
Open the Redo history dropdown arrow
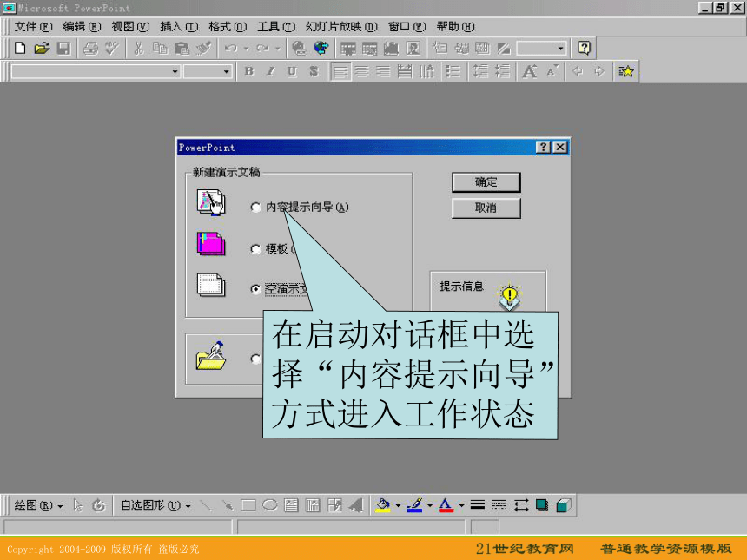pyautogui.click(x=278, y=49)
